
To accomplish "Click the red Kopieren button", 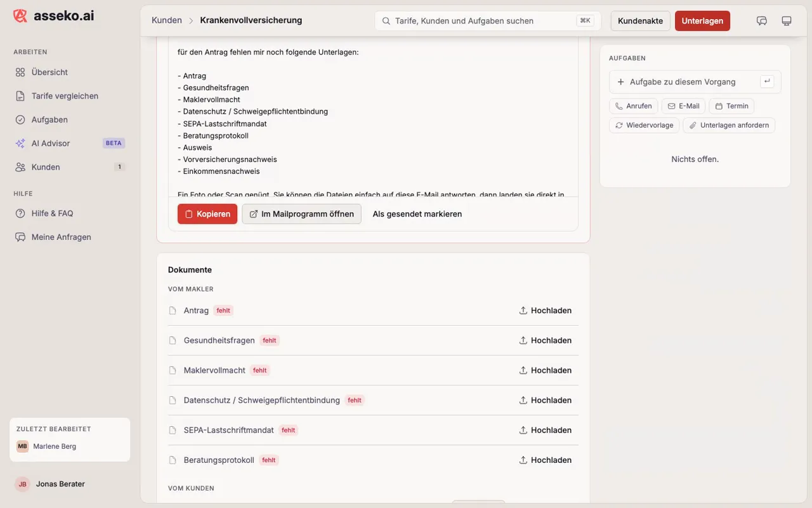I will click(207, 214).
